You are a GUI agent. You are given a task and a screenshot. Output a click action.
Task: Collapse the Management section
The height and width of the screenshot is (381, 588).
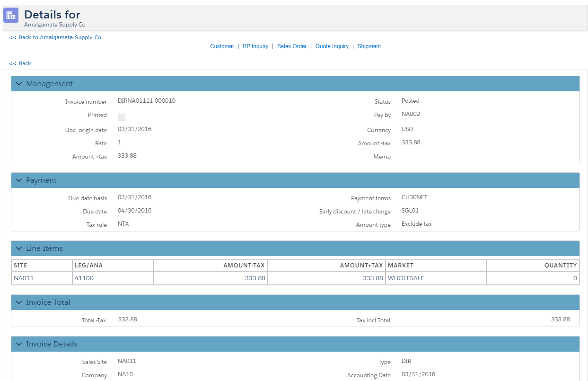click(x=19, y=84)
